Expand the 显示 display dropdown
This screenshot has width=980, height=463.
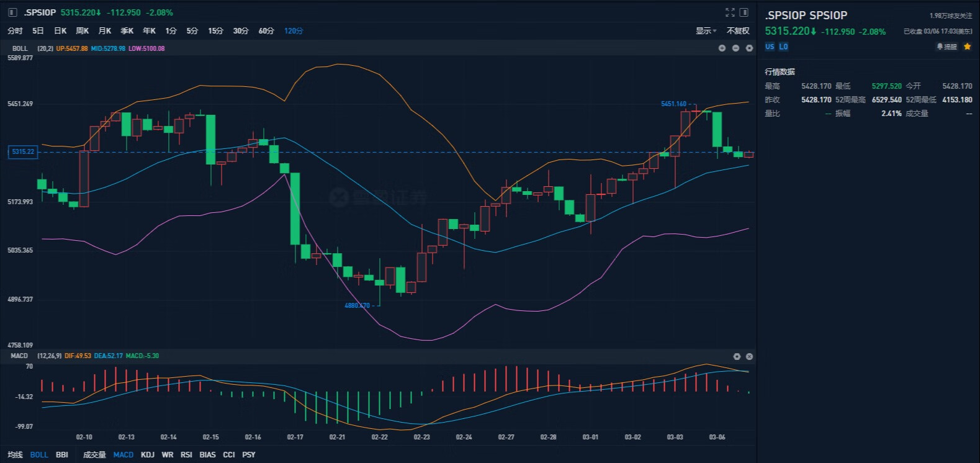pos(706,31)
